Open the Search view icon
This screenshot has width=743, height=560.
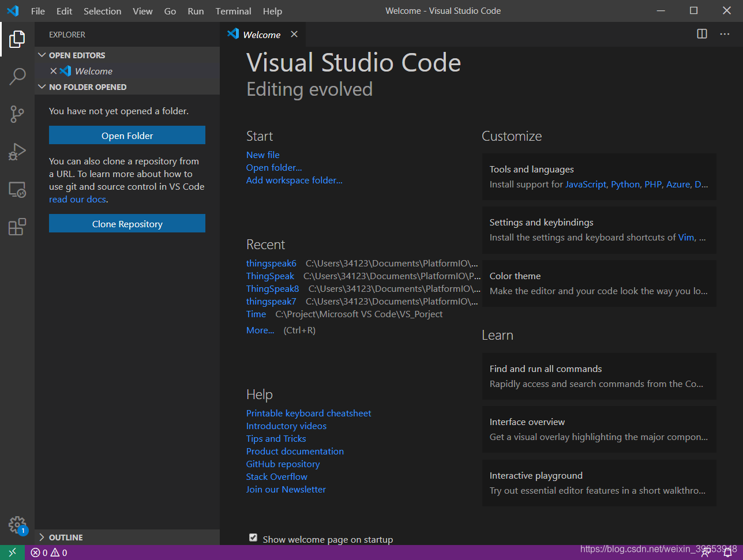17,77
